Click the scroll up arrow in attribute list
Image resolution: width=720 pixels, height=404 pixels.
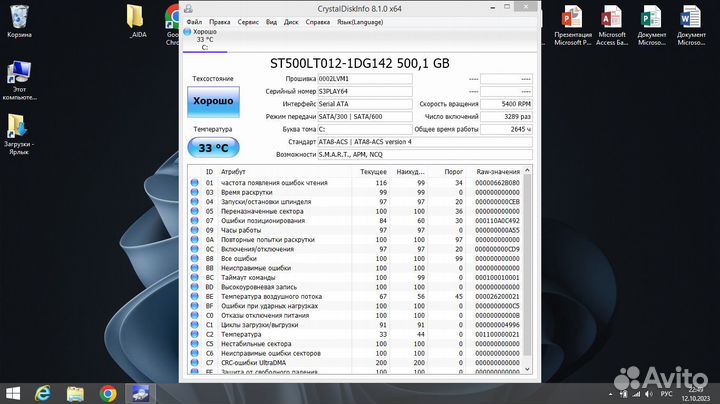(x=527, y=170)
